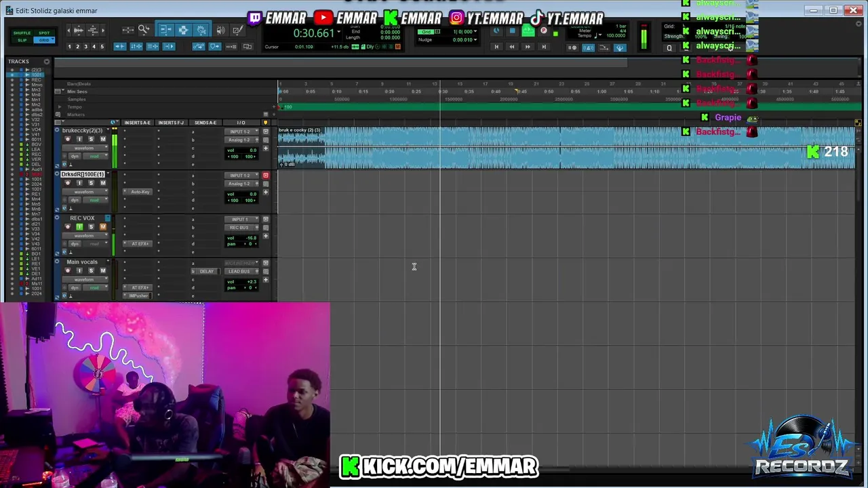Toggle Tab to Transients button

click(x=120, y=47)
